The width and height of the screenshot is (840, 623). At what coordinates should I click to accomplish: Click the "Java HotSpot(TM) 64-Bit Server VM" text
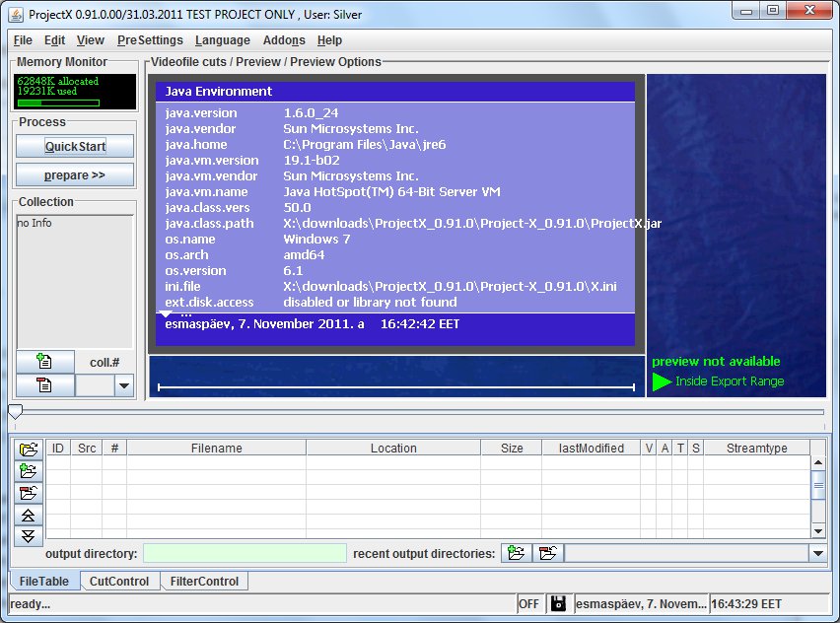391,192
